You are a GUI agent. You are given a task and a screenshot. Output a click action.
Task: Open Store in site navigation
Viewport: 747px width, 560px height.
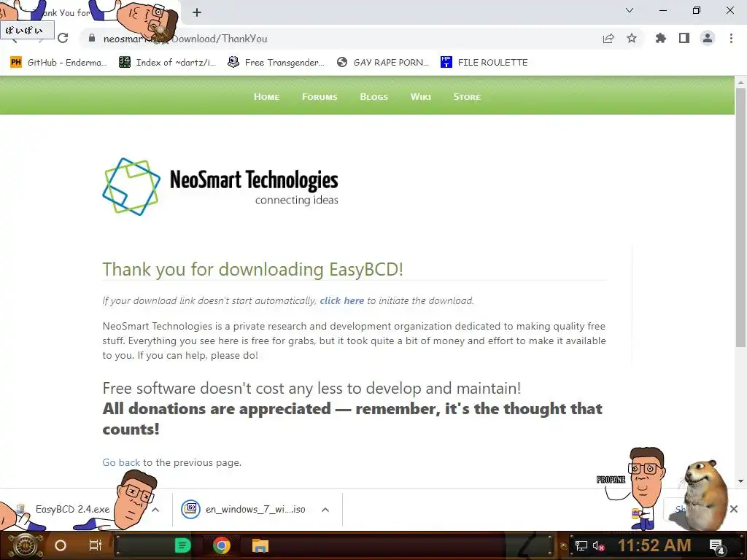pyautogui.click(x=467, y=97)
